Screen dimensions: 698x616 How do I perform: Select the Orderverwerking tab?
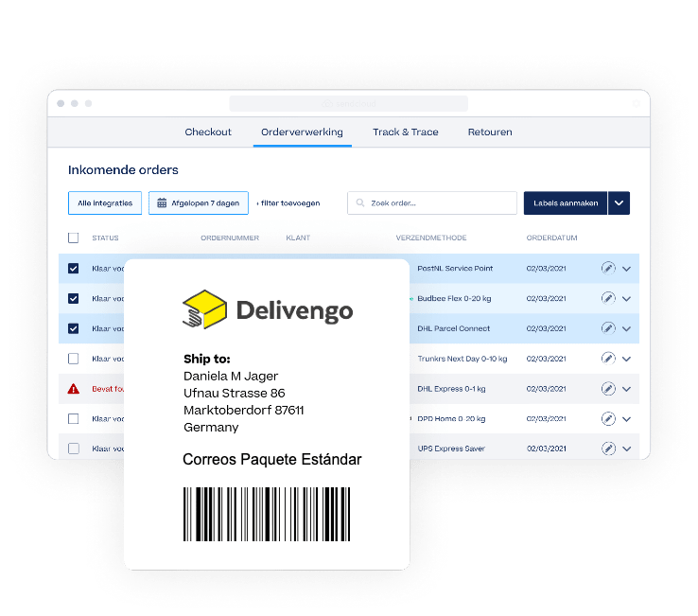(302, 132)
